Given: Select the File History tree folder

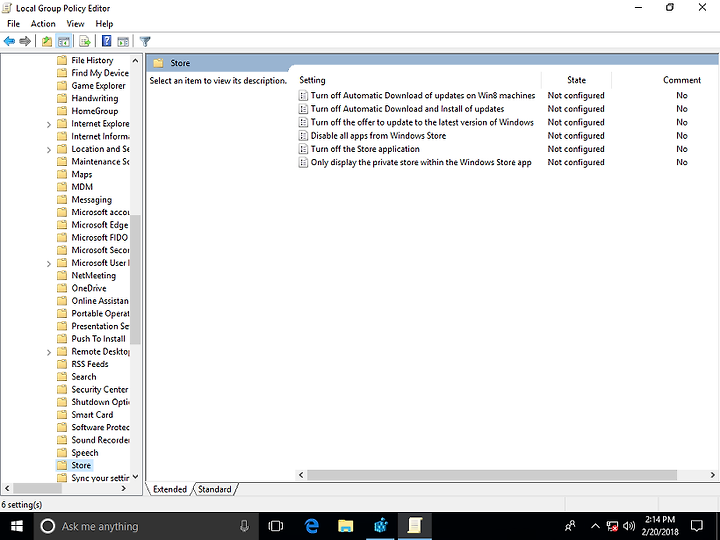Looking at the screenshot, I should [x=92, y=60].
